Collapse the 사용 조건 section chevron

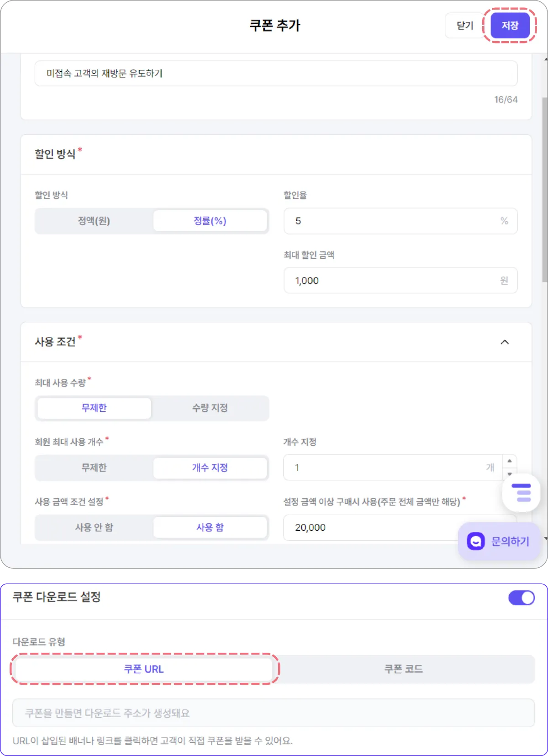click(x=505, y=342)
